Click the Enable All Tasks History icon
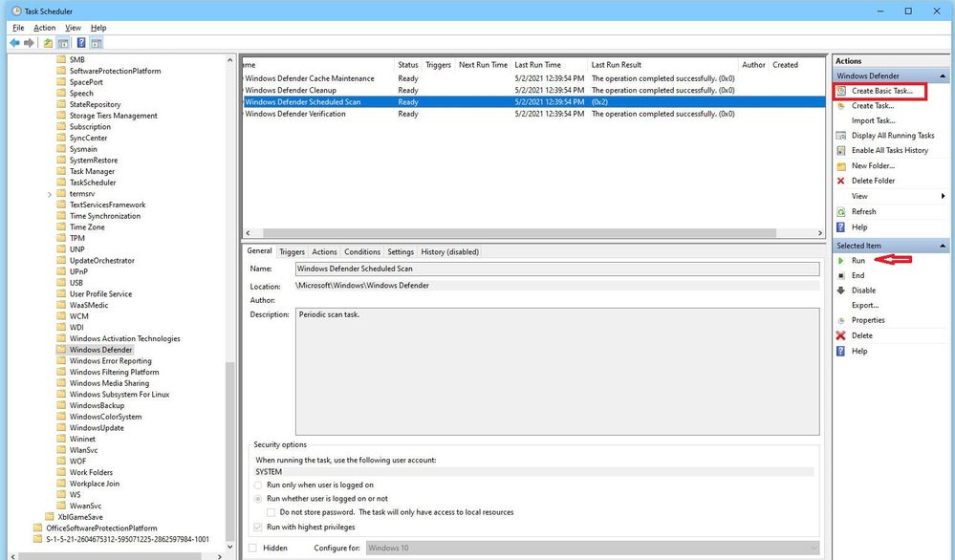This screenshot has height=560, width=955. [x=841, y=150]
